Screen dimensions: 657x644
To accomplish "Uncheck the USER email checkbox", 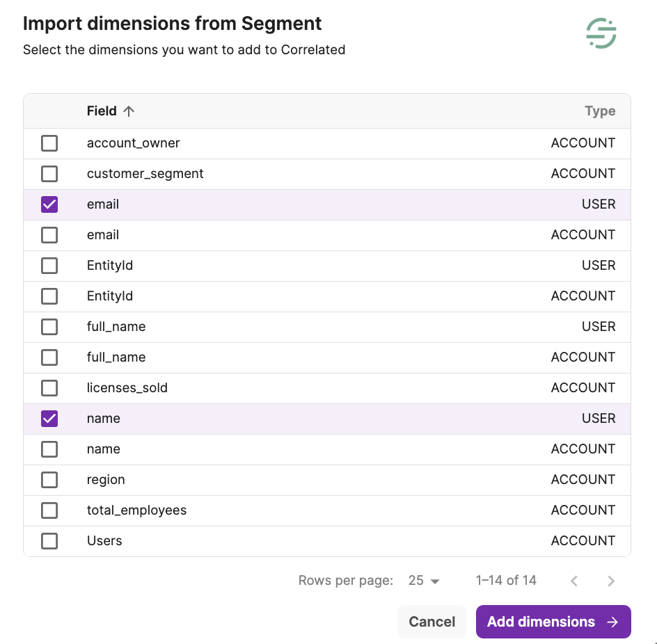I will [x=49, y=204].
